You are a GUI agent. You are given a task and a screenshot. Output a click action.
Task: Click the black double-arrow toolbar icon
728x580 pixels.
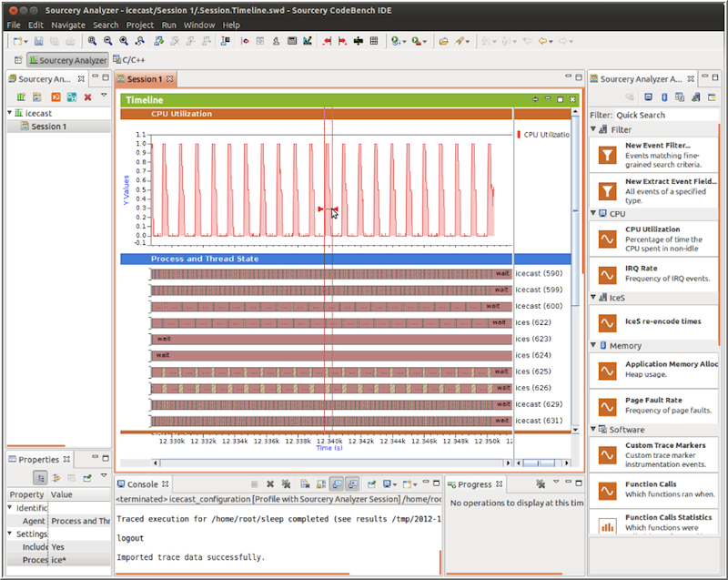coord(358,41)
